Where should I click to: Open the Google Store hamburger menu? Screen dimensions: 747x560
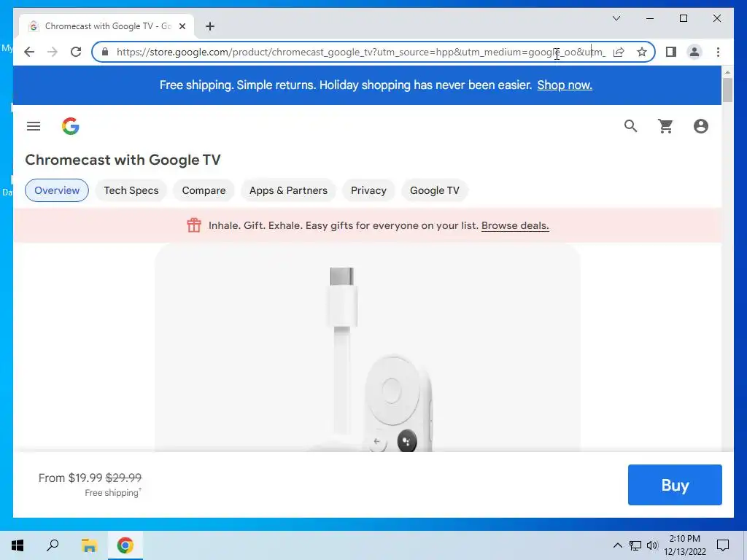[34, 126]
